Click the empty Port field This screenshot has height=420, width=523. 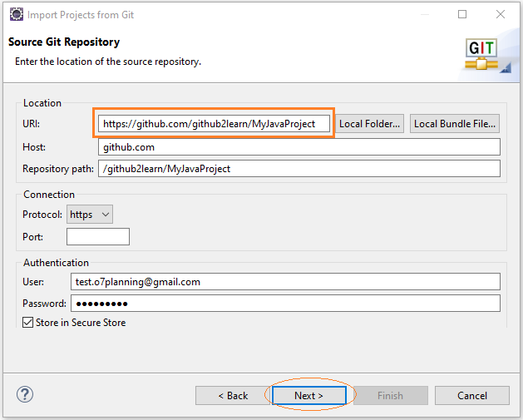click(98, 237)
